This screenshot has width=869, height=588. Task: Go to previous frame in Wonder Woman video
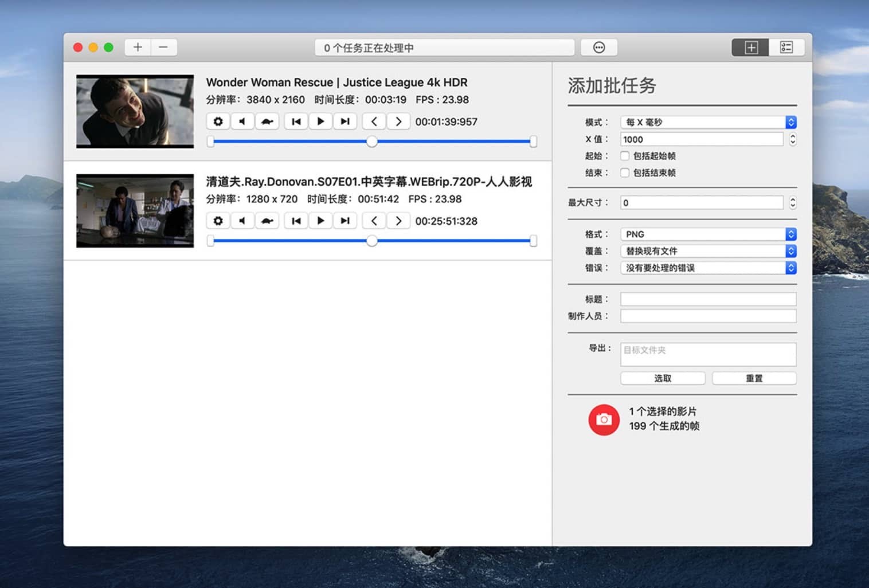tap(374, 121)
